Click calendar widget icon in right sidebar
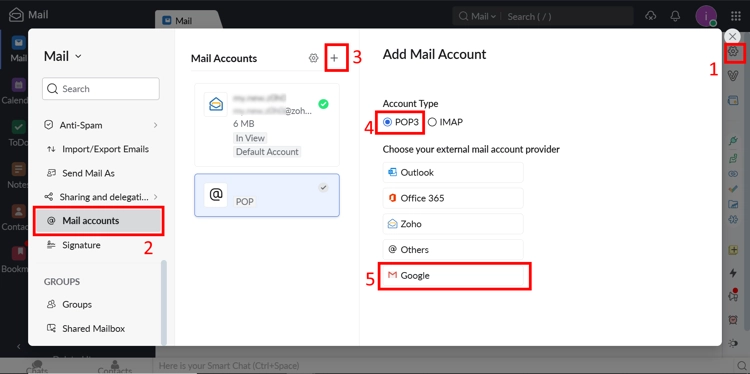 coord(733,100)
